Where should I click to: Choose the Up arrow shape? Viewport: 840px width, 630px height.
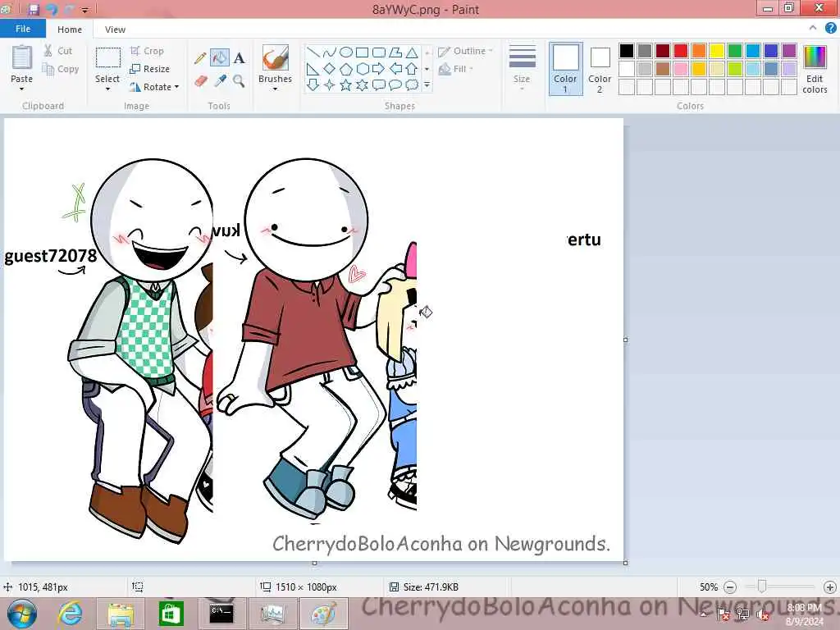[x=412, y=69]
